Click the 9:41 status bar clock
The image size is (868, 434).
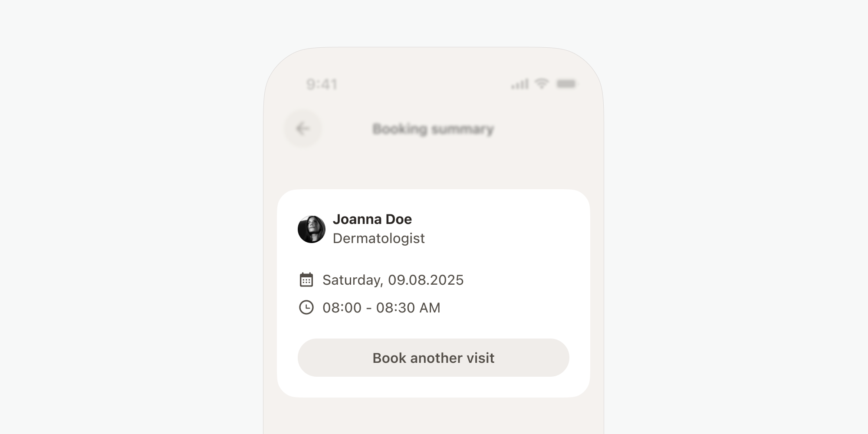pyautogui.click(x=322, y=84)
